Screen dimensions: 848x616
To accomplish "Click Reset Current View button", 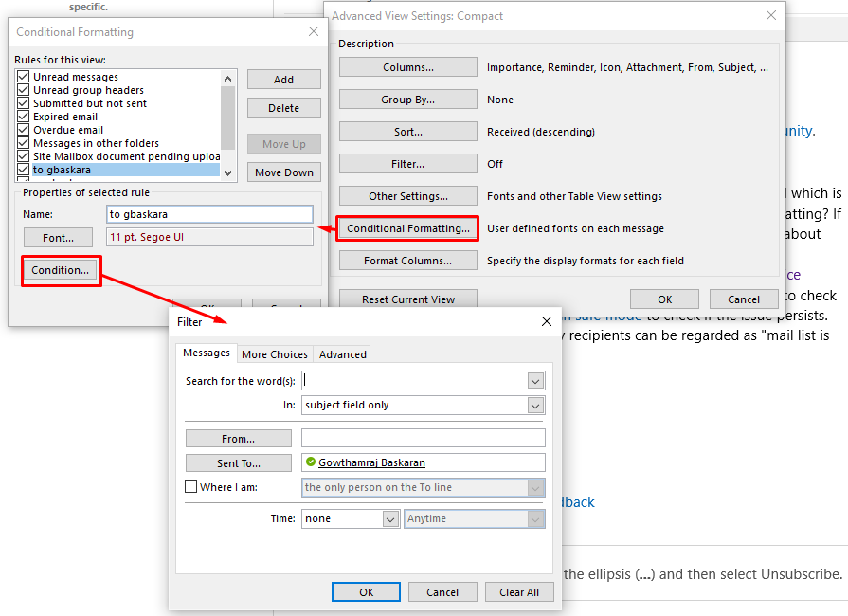I will click(x=408, y=299).
